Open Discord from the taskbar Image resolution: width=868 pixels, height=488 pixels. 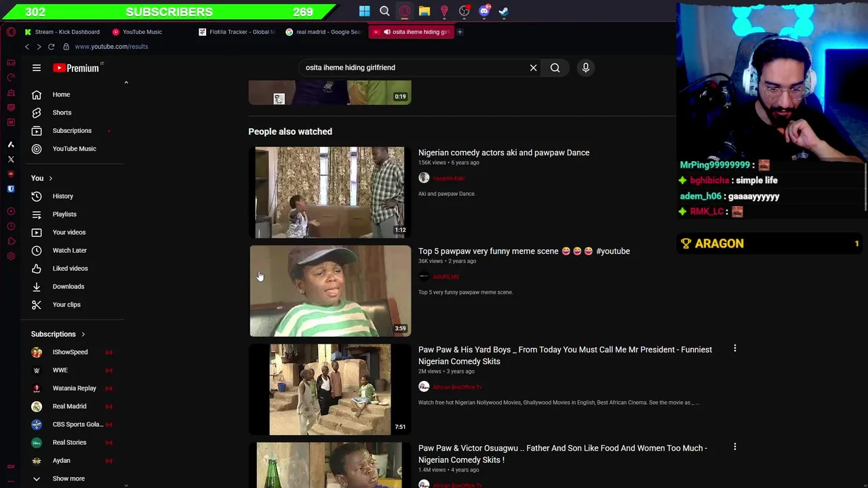click(484, 11)
